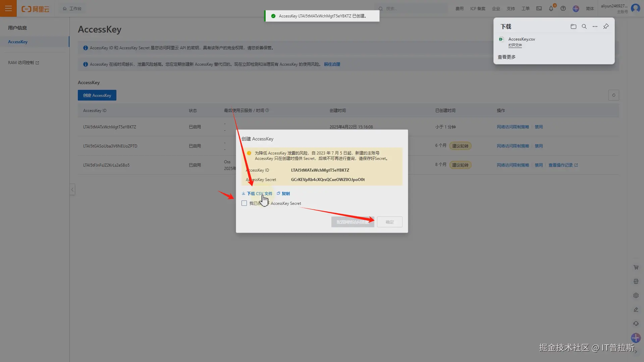Click the 复制 copy link
The width and height of the screenshot is (644, 362).
285,194
